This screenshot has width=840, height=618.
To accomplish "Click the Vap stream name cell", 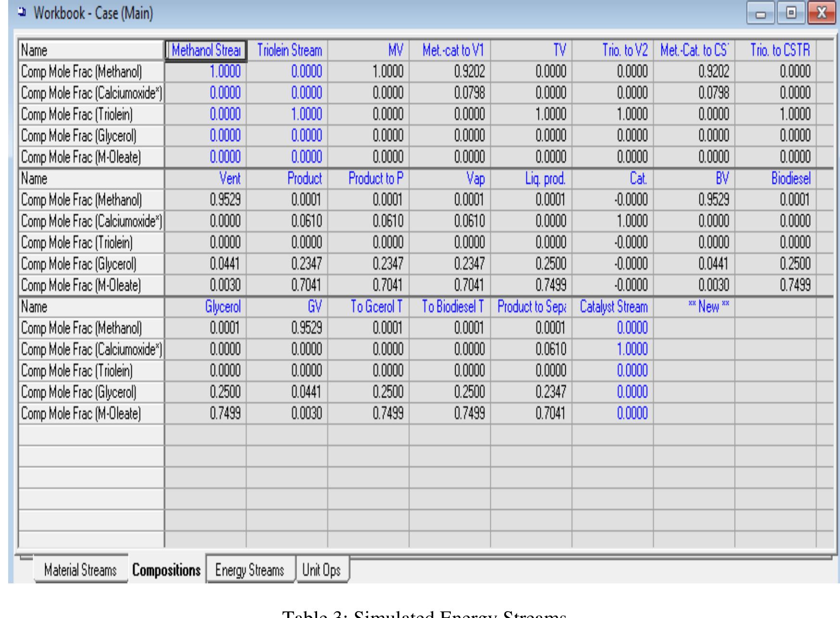I will [450, 179].
